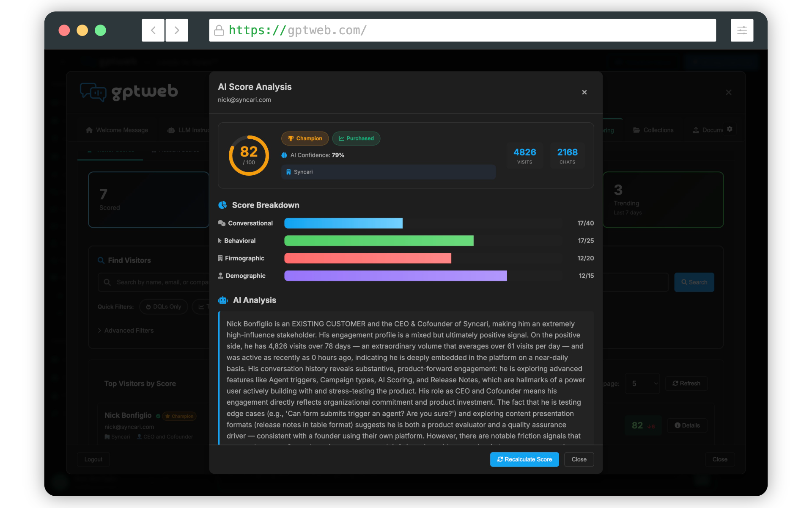
Task: Click Nick Bonfiglio's name in Top Visitors
Action: coord(128,416)
